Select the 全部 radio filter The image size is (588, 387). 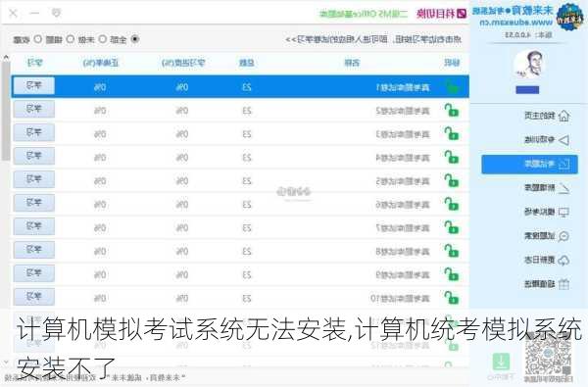tap(135, 39)
